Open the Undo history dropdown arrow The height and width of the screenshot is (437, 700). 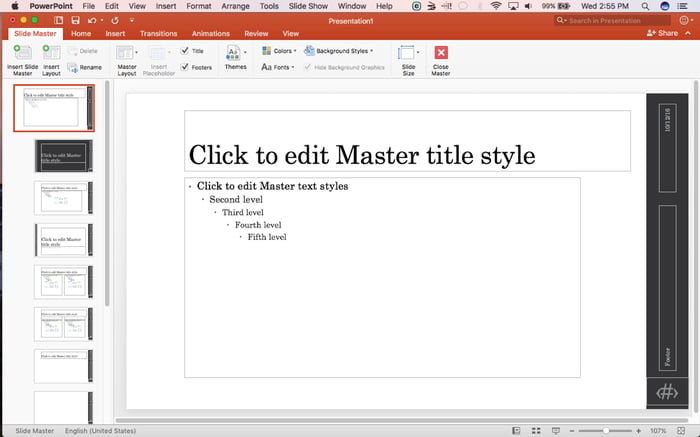tap(102, 21)
